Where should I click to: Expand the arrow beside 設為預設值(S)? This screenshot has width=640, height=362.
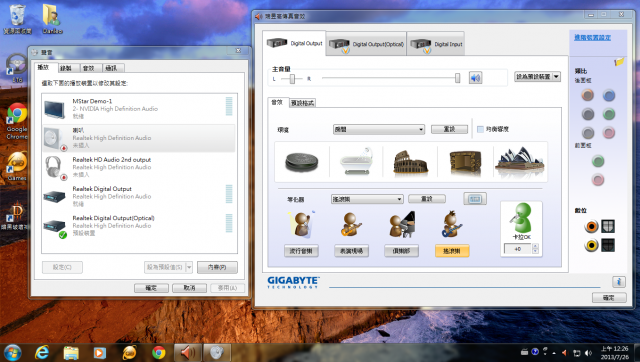click(x=189, y=267)
